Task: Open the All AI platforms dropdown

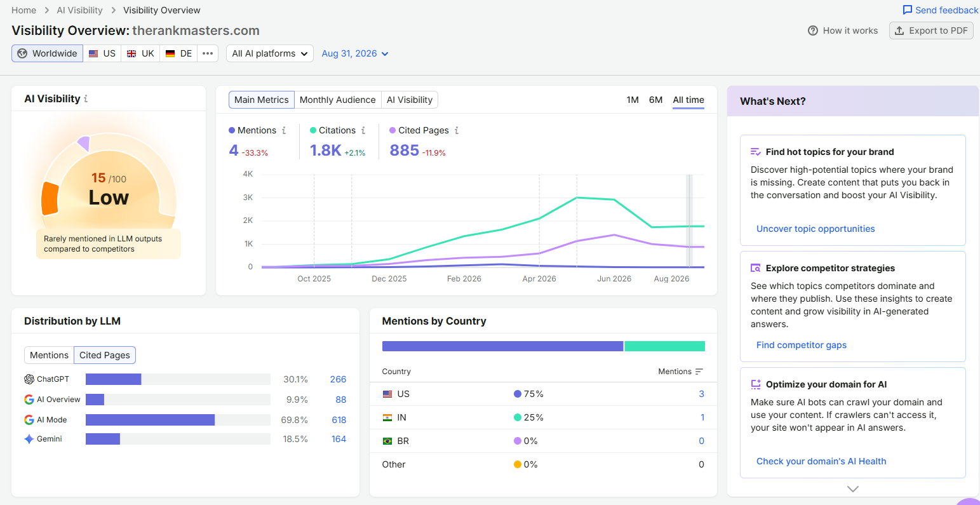Action: (x=270, y=53)
